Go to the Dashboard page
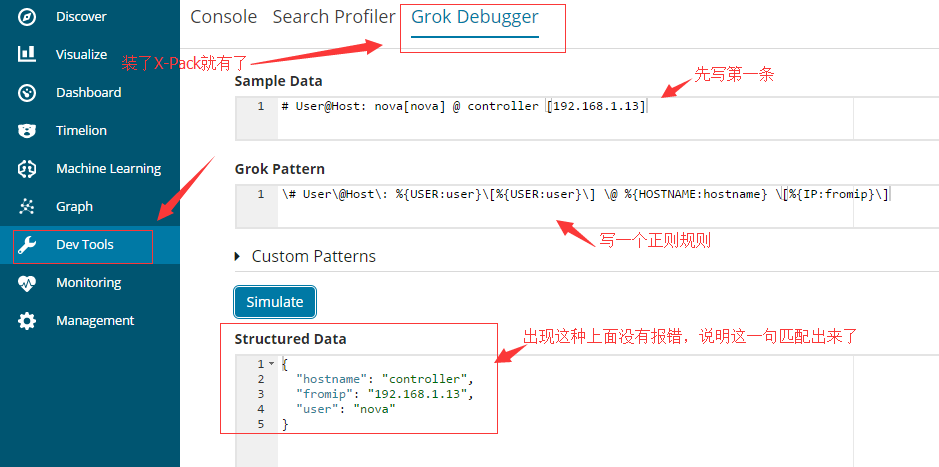Viewport: 939px width, 467px height. 88,93
